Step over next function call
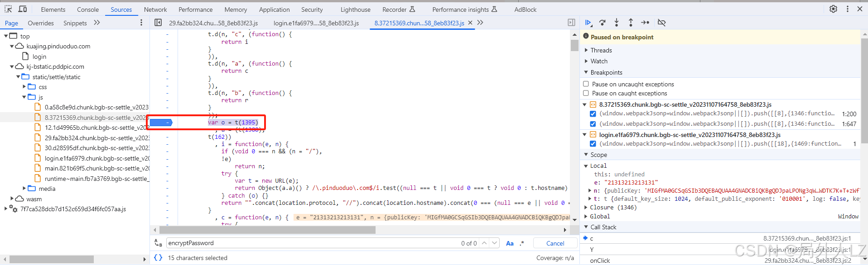 pyautogui.click(x=603, y=23)
